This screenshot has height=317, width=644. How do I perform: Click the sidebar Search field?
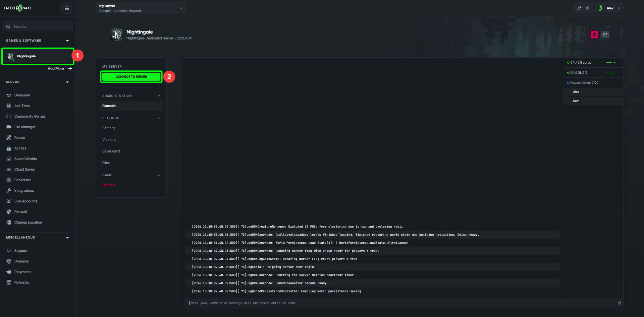pyautogui.click(x=38, y=26)
